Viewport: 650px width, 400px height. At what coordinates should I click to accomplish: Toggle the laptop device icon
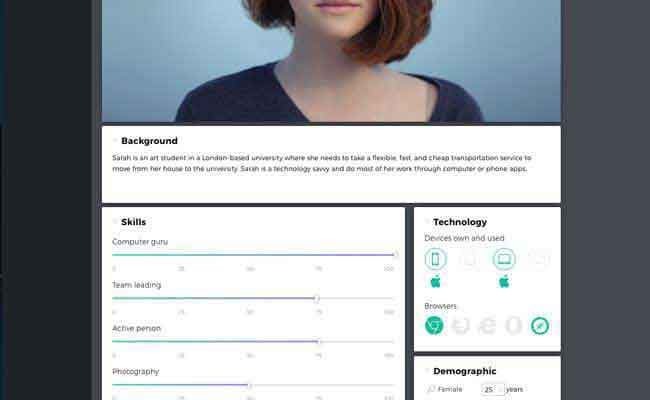tap(504, 259)
